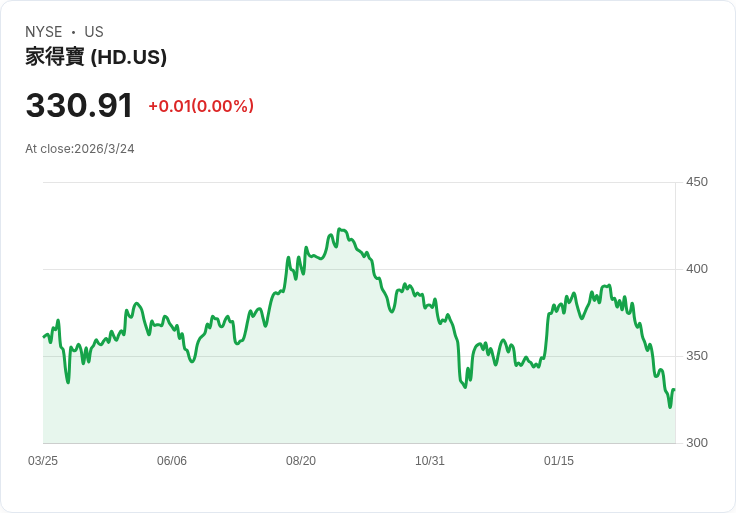Image resolution: width=736 pixels, height=513 pixels.
Task: Click the 家得寶 (HD.US) stock title
Action: click(96, 57)
